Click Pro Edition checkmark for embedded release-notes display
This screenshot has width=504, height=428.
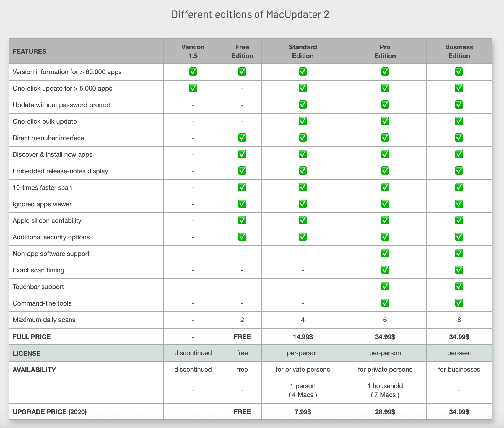click(385, 171)
